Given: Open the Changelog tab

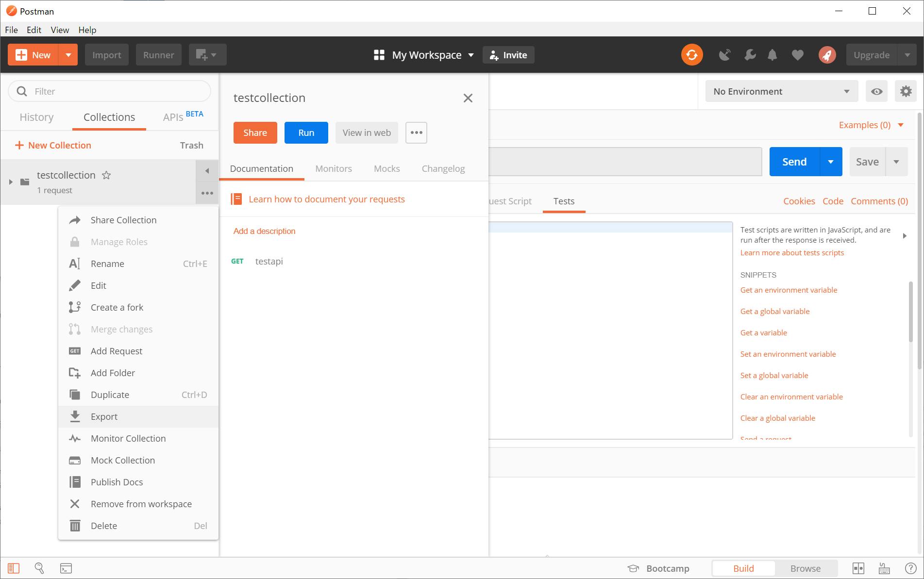Looking at the screenshot, I should [x=443, y=168].
